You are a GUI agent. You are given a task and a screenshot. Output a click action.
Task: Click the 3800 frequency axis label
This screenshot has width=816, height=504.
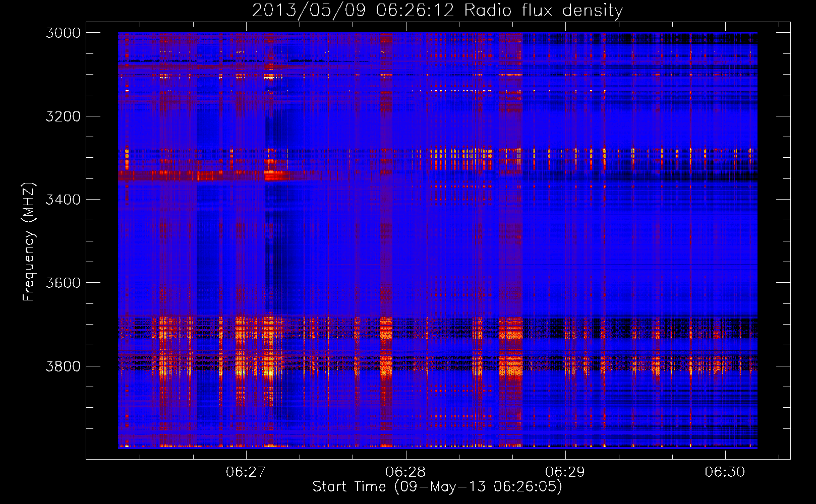coord(63,366)
